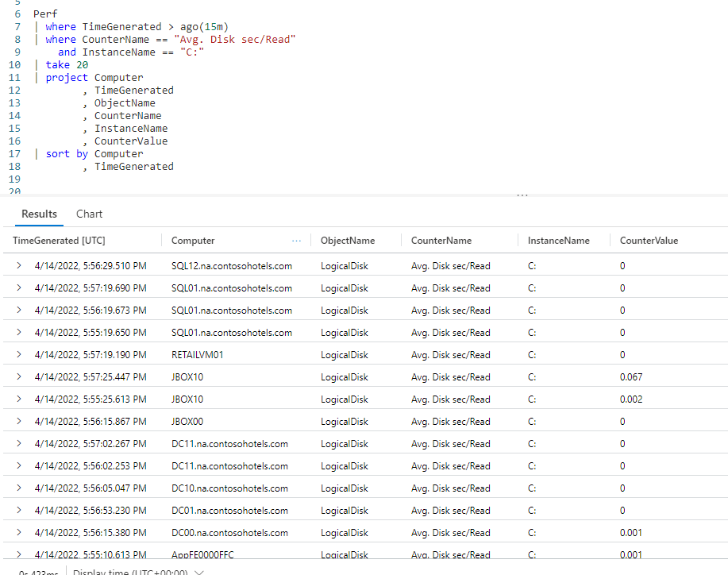Sort by TimeGenerated [UTC] column header
Image resolution: width=728 pixels, height=575 pixels.
point(59,241)
